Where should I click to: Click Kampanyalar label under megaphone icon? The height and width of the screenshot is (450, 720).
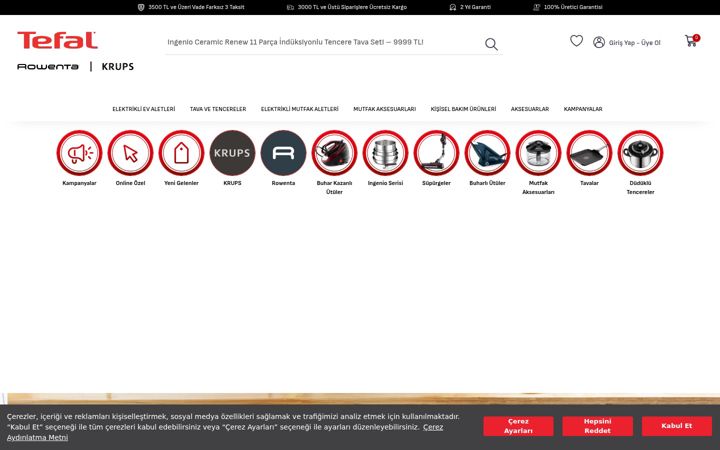click(x=79, y=183)
